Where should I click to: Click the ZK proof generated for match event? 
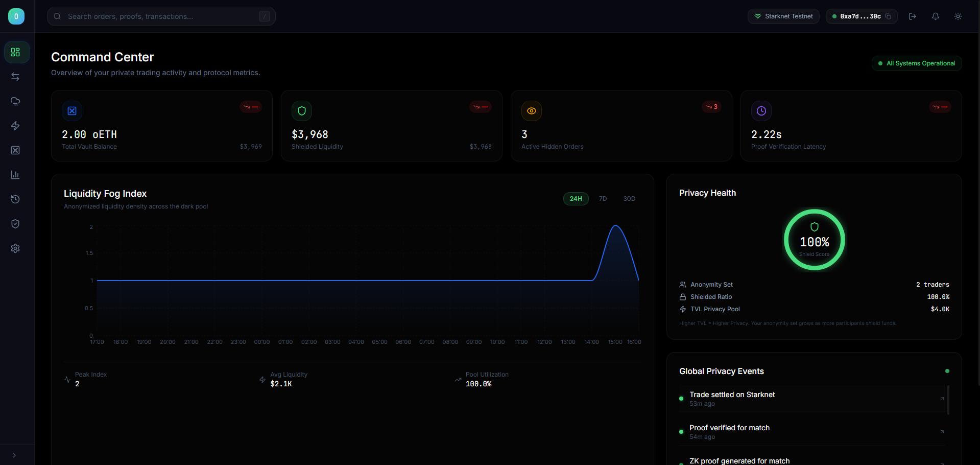coord(739,461)
